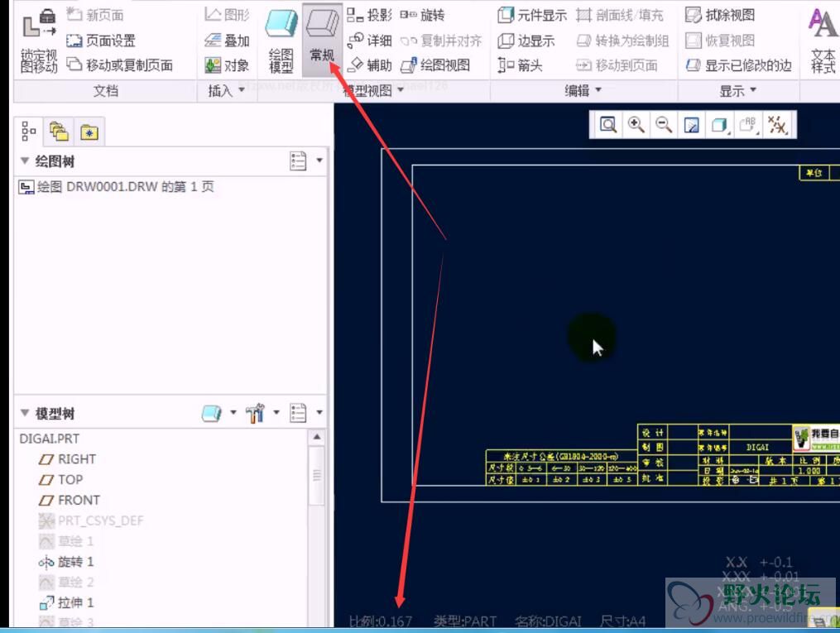
Task: Click the model tree vertical scrollbar thumb
Action: (317, 476)
